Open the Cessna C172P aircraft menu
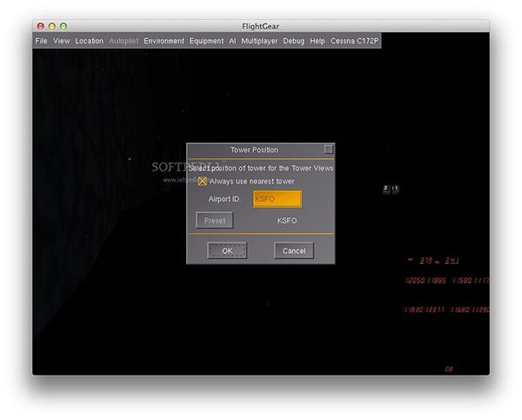This screenshot has width=522, height=420. click(x=354, y=41)
